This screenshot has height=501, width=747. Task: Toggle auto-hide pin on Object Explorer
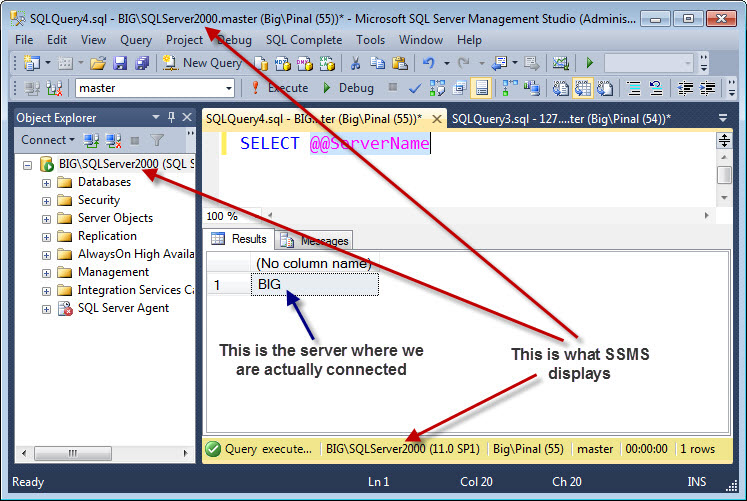point(172,117)
